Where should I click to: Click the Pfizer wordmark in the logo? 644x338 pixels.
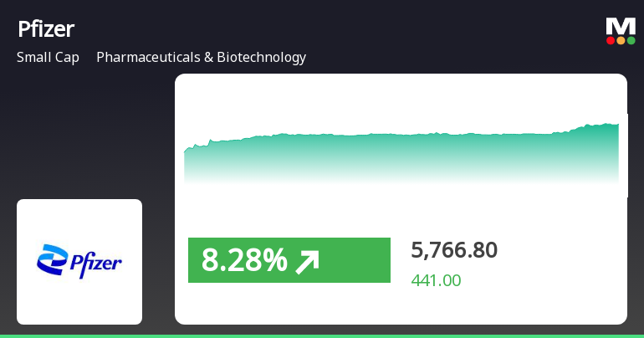95,264
